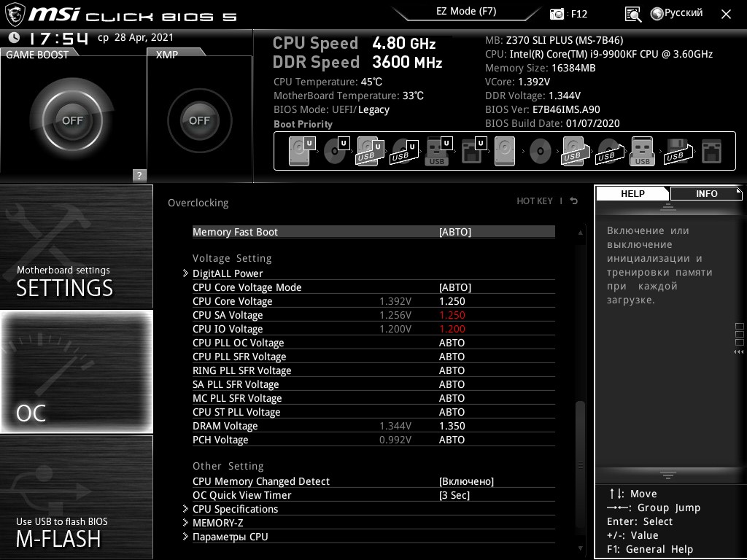Edit CPU IO Voltage 1.200 field
747x560 pixels.
click(452, 329)
